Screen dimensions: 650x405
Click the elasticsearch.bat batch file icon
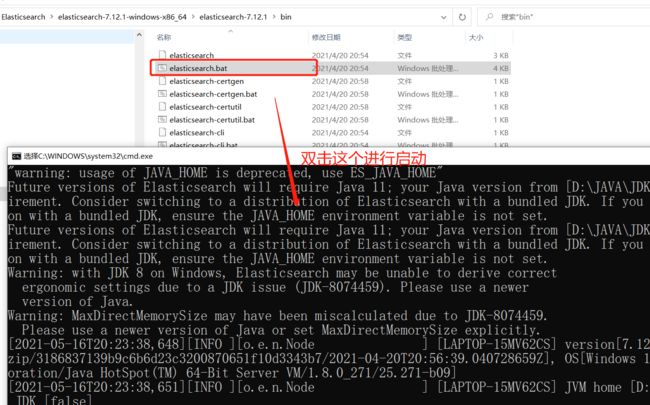tap(162, 68)
